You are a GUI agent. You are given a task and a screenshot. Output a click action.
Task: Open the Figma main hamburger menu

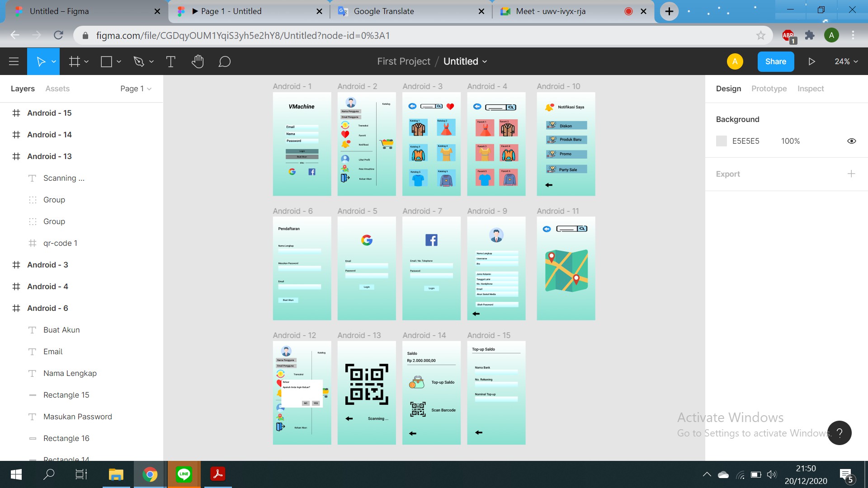click(x=14, y=61)
